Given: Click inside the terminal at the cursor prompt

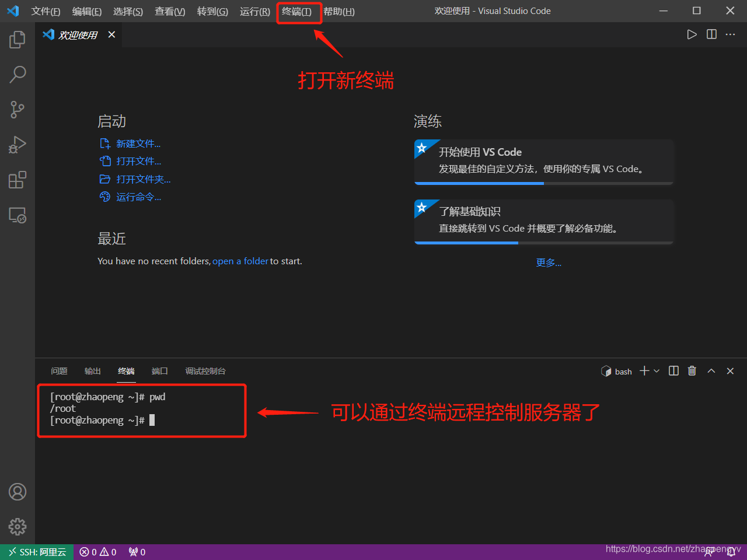Looking at the screenshot, I should pos(152,420).
